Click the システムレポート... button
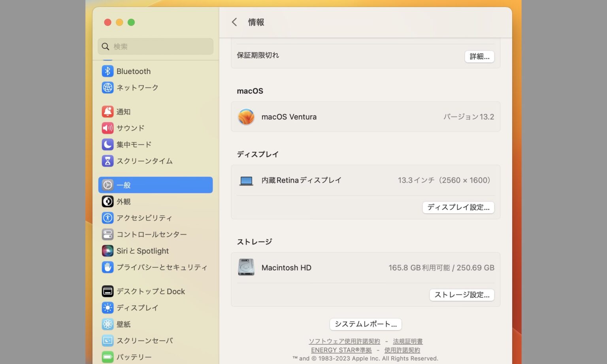This screenshot has width=607, height=364. [366, 324]
